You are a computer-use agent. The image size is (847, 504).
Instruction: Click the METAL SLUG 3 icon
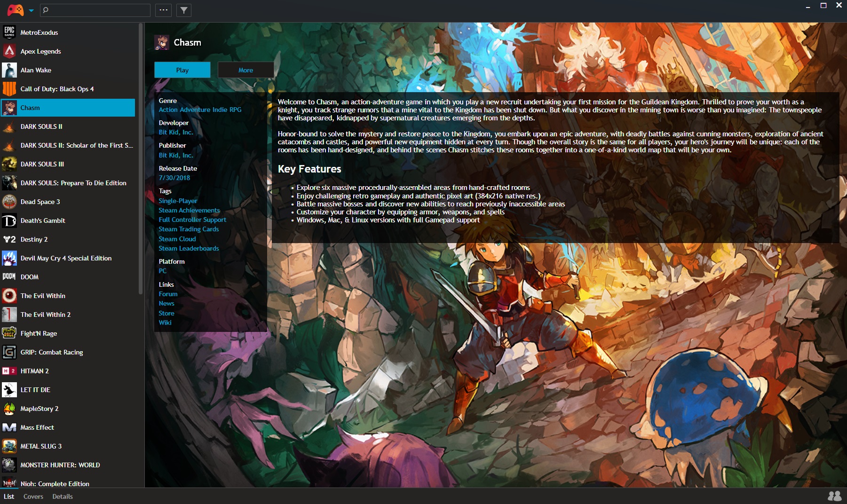click(9, 446)
